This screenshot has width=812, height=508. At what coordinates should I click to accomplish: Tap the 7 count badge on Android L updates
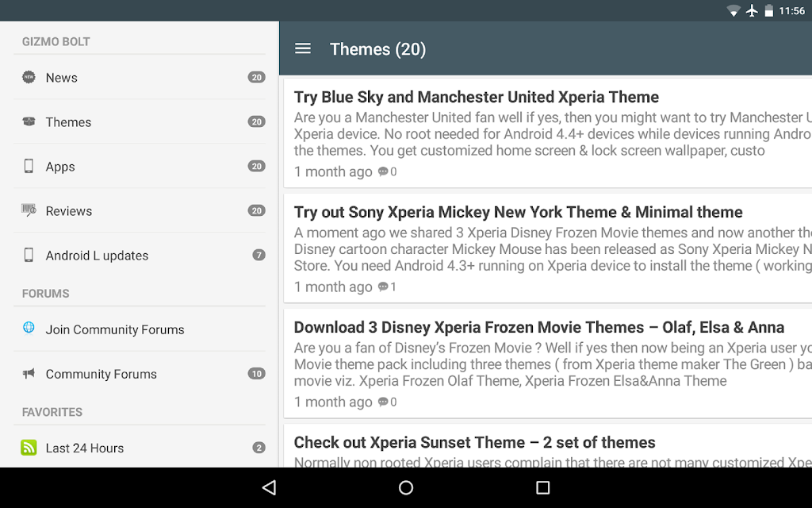coord(259,255)
